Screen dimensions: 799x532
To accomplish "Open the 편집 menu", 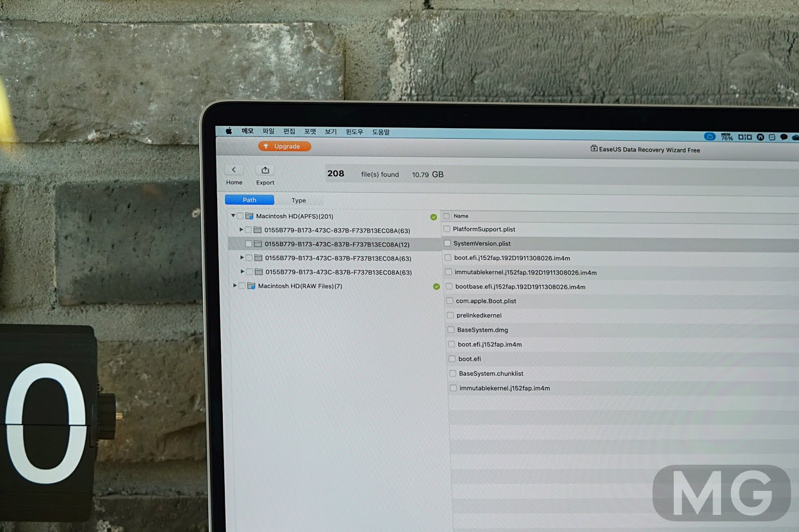I will tap(289, 131).
